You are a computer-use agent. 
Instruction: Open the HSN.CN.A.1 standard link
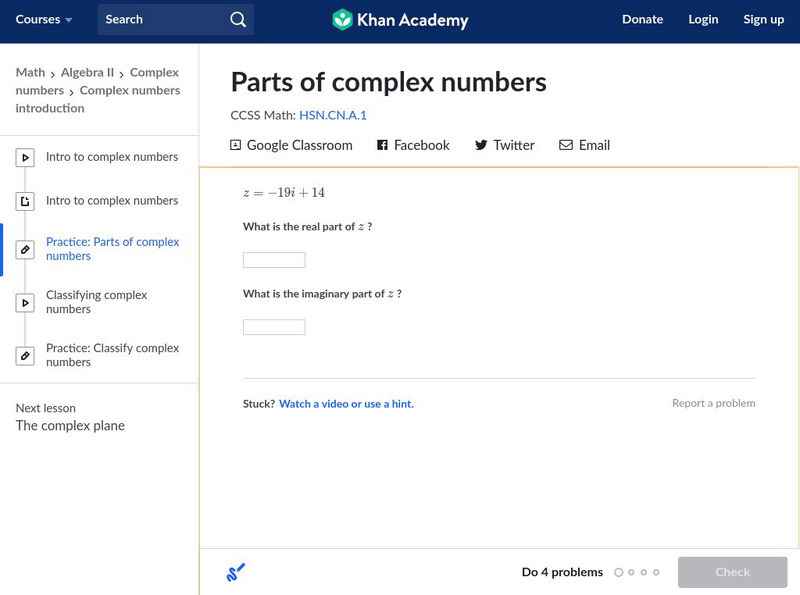[x=333, y=115]
